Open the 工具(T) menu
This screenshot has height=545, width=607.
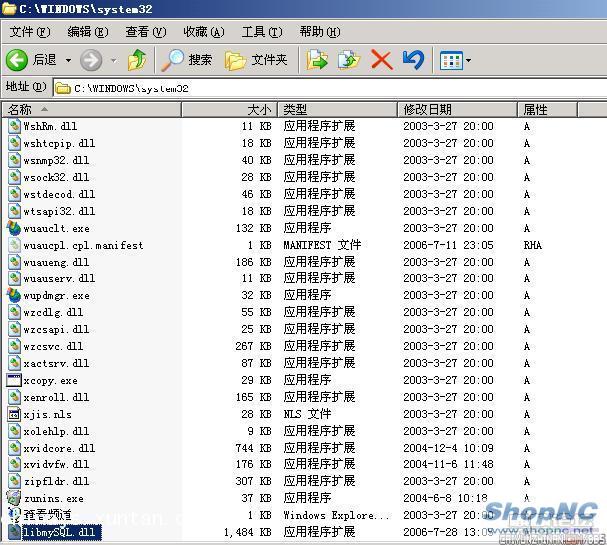click(x=262, y=32)
